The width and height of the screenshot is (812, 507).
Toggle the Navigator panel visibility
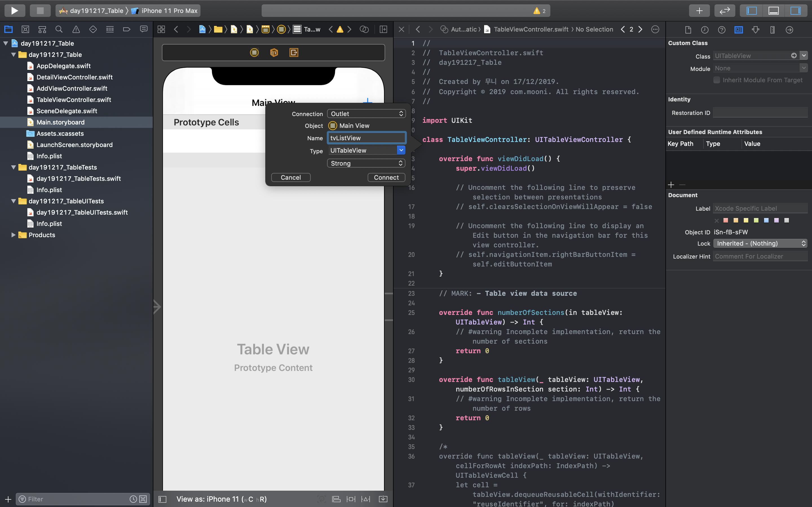pos(751,11)
